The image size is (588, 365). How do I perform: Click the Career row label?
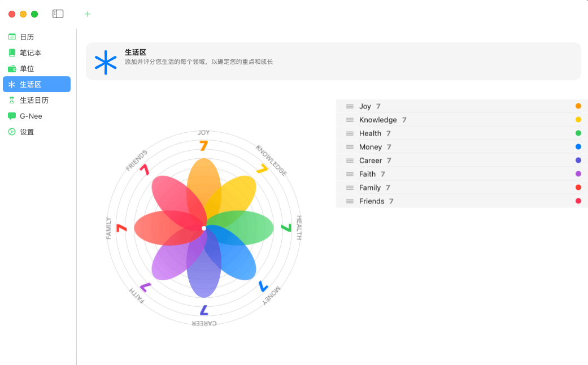click(371, 160)
